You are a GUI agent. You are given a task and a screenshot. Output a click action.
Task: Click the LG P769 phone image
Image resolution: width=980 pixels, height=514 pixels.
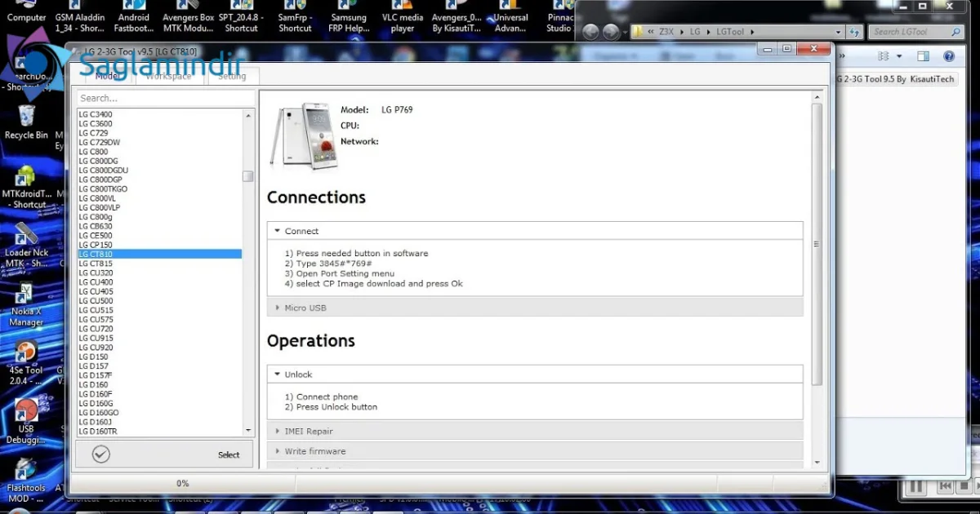click(x=303, y=135)
